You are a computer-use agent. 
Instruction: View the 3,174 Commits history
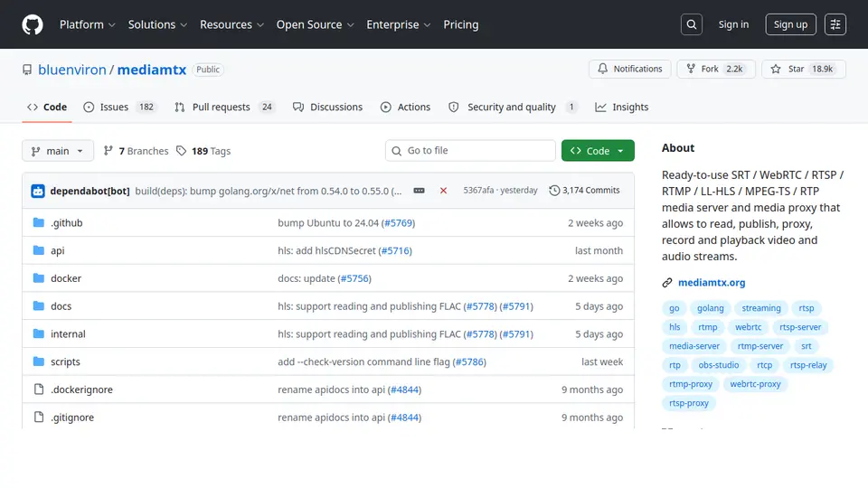[x=585, y=191]
